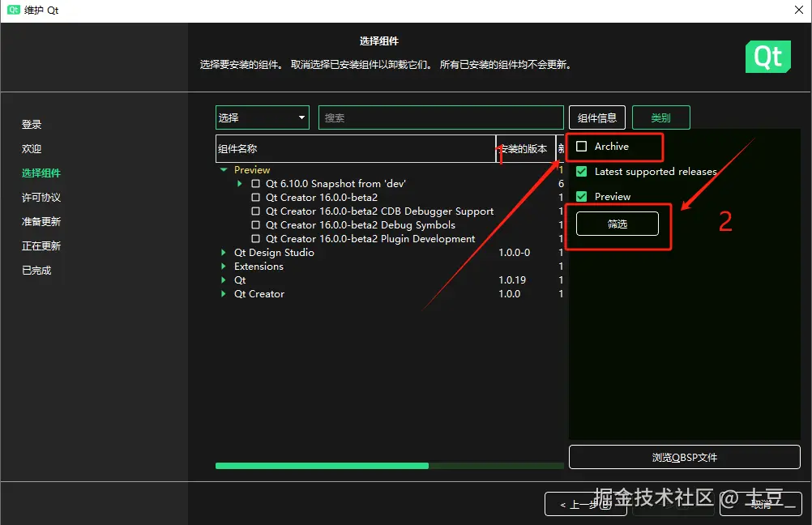
Task: Click the 组件信息 button
Action: 596,117
